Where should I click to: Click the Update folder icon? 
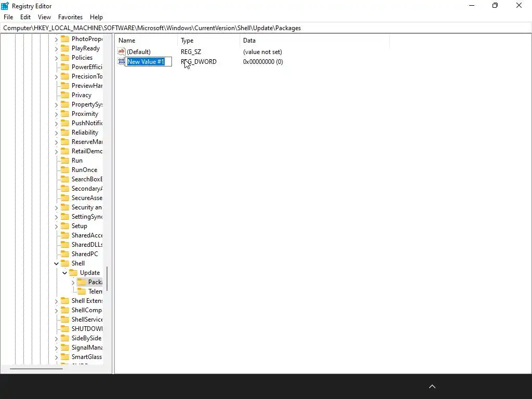(73, 273)
